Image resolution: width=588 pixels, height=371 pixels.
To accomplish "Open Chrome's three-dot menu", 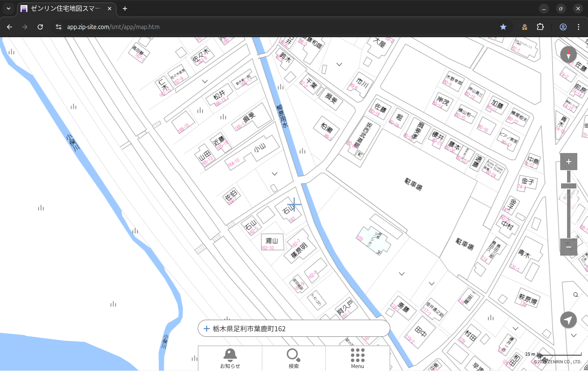I will [579, 27].
